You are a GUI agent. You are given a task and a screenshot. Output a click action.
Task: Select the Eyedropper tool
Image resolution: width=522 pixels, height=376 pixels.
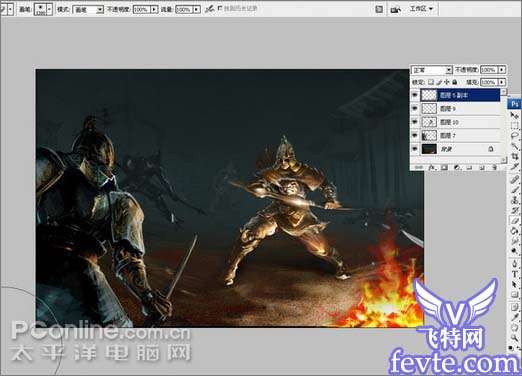[x=515, y=317]
